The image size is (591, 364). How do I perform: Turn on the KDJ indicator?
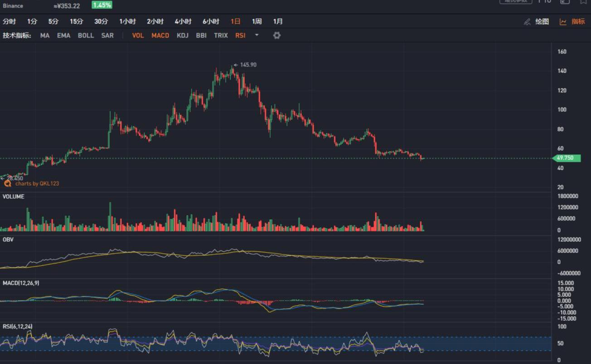coord(183,35)
